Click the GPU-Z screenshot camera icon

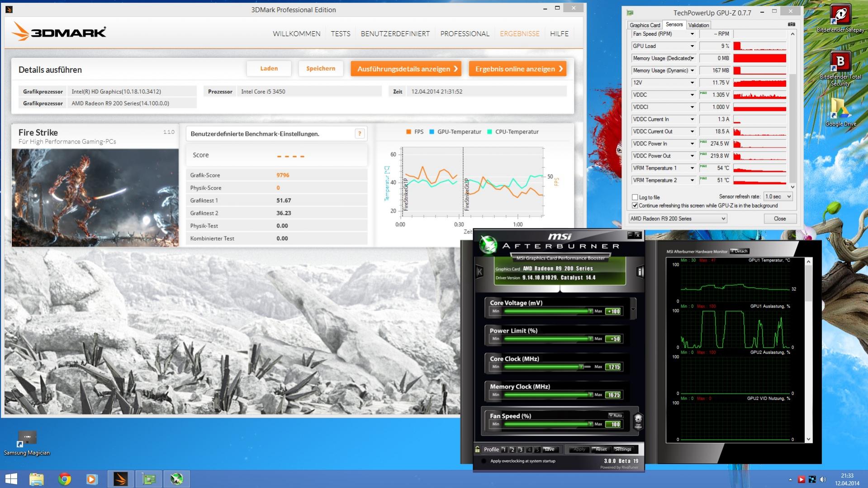click(791, 24)
